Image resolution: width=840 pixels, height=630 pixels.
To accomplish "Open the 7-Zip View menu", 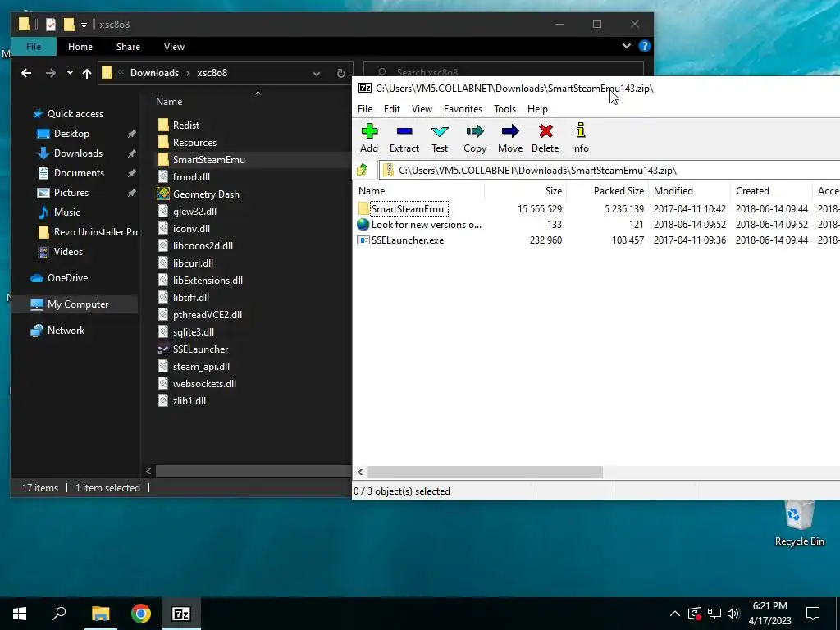I will tap(422, 109).
